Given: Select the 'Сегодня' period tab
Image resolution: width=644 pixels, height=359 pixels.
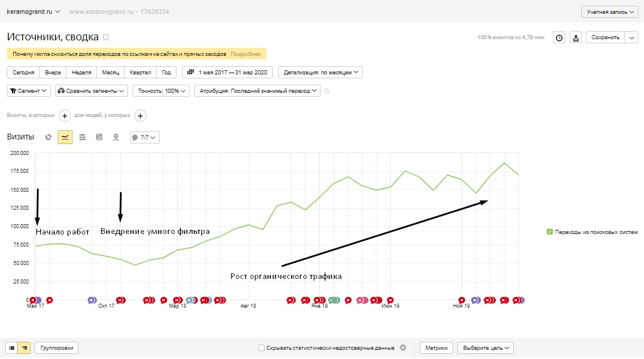Looking at the screenshot, I should click(x=24, y=72).
